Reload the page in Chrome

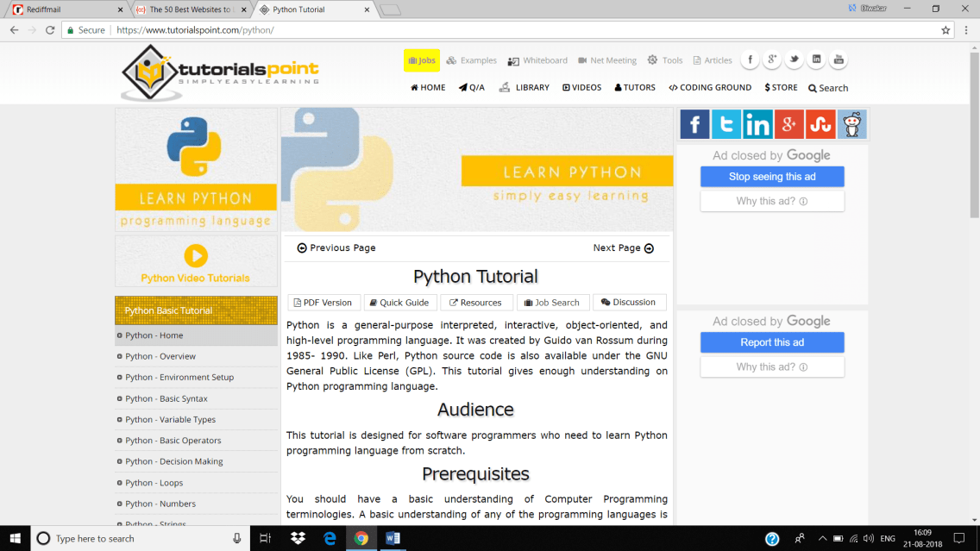[50, 30]
